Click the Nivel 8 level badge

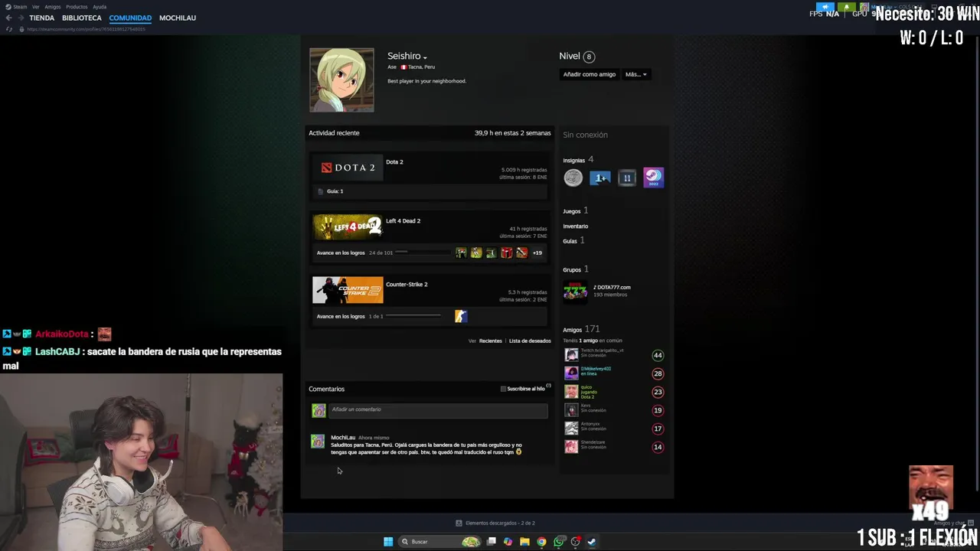pos(588,57)
